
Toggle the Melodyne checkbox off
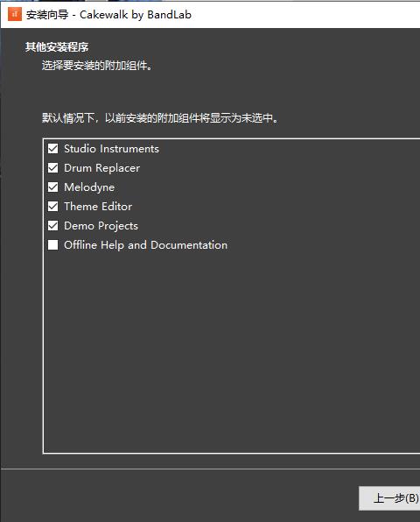coord(52,187)
